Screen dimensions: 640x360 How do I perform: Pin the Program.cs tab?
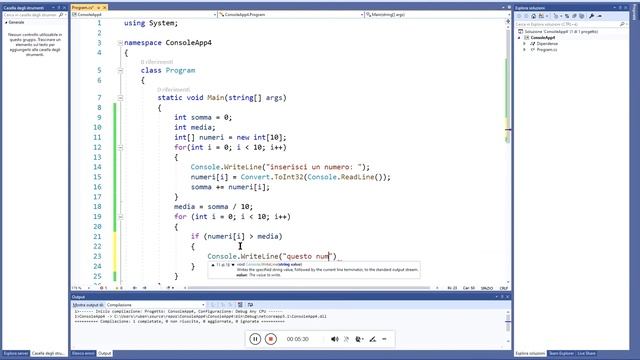click(98, 8)
